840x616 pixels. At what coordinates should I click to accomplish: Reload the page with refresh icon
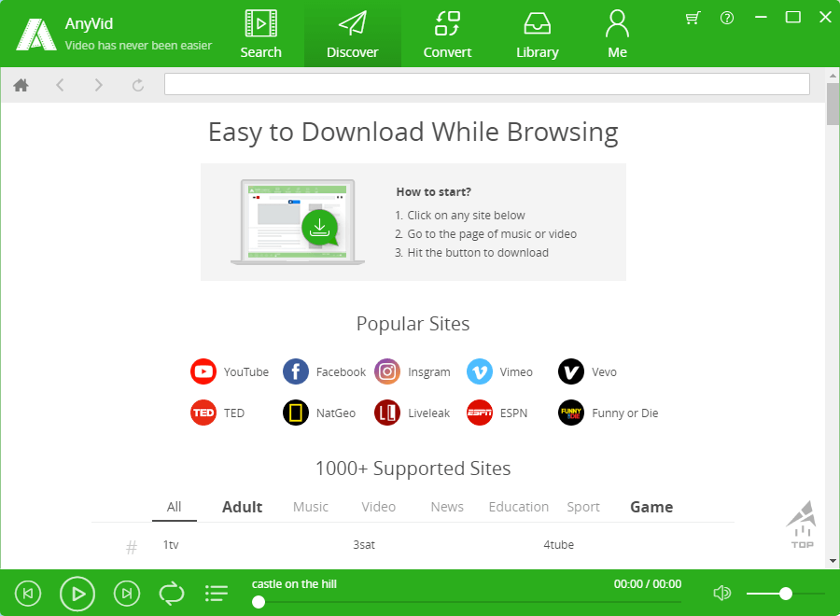coord(138,85)
